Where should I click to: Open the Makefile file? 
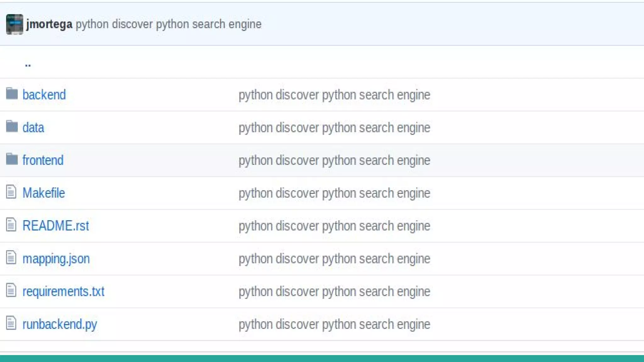(x=43, y=193)
